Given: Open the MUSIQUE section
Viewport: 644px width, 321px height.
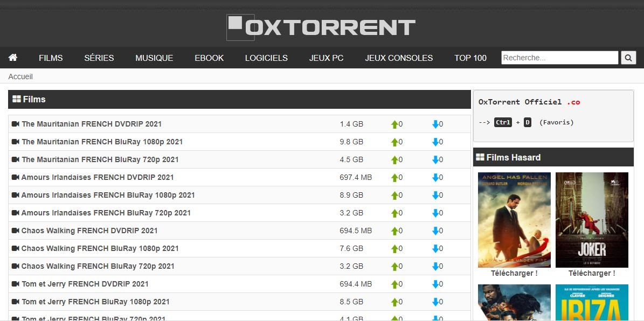Looking at the screenshot, I should pos(154,58).
